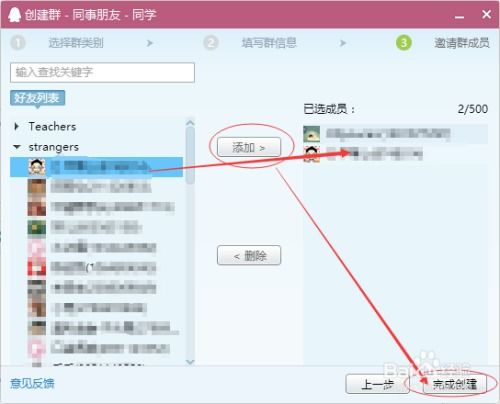
Task: Open the 好友列表 tab
Action: pos(37,98)
